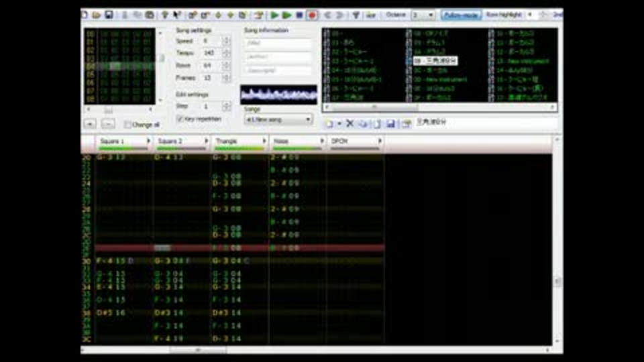
Task: Go to next song with right arrow
Action: click(339, 15)
